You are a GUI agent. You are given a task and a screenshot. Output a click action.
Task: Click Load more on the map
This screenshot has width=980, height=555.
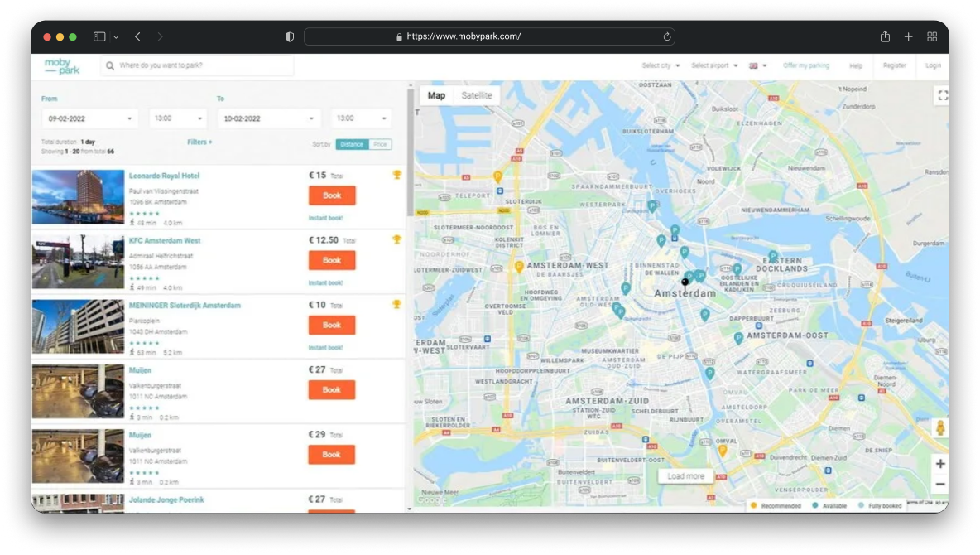click(685, 476)
